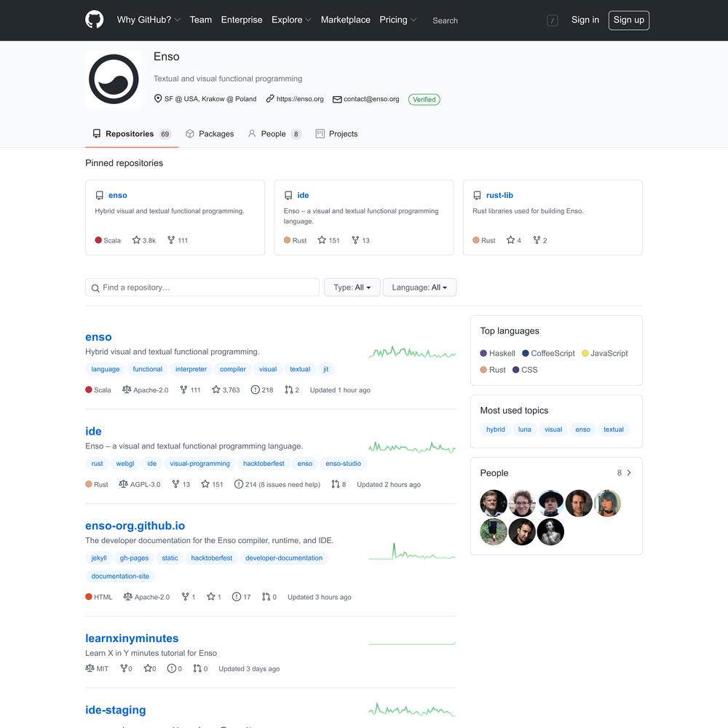Click the Verified badge

(x=424, y=99)
